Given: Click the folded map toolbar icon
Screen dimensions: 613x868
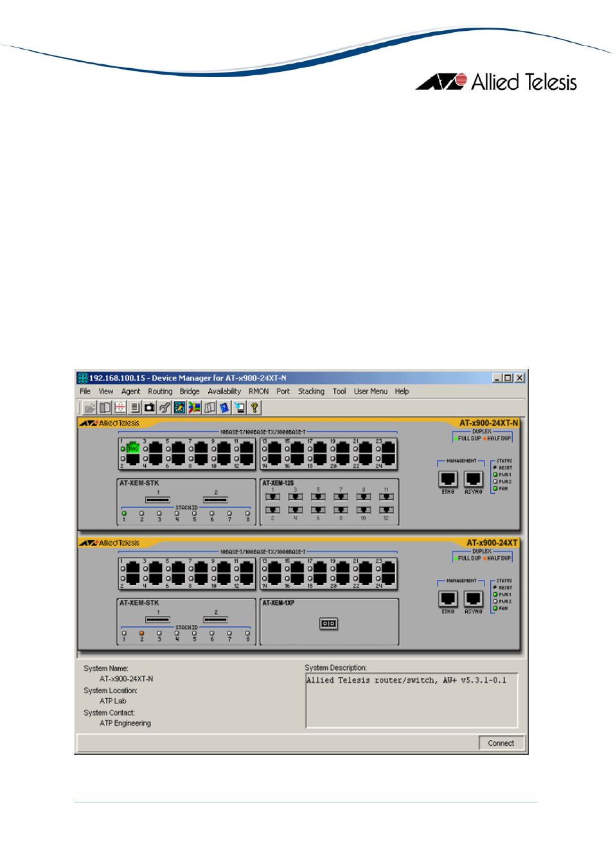Looking at the screenshot, I should (x=209, y=408).
